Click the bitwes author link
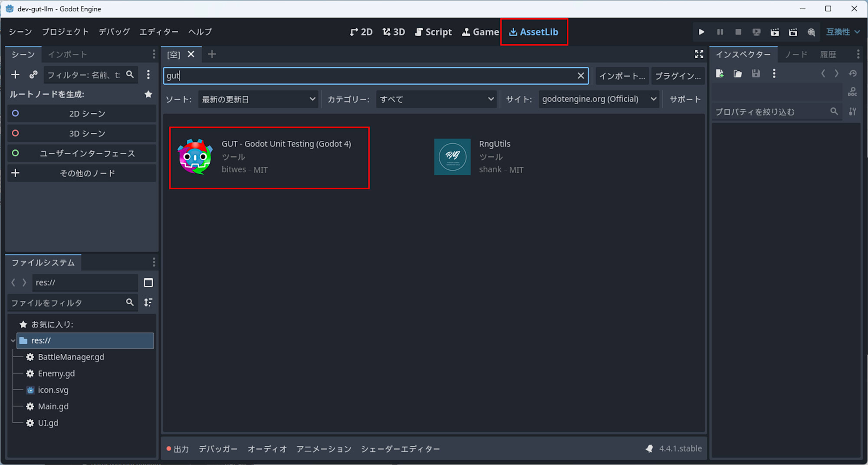 pyautogui.click(x=233, y=169)
